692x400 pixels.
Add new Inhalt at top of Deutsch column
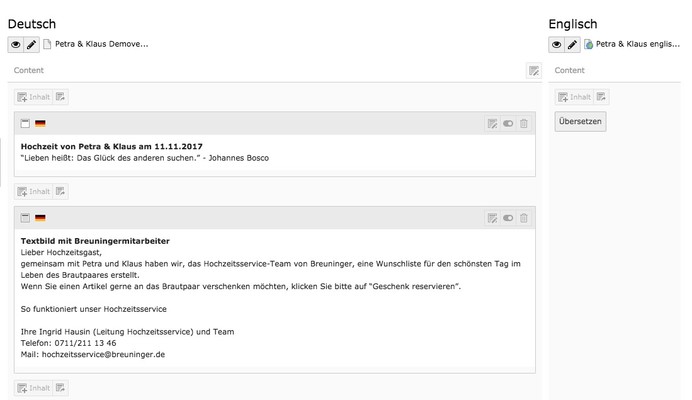tap(34, 97)
